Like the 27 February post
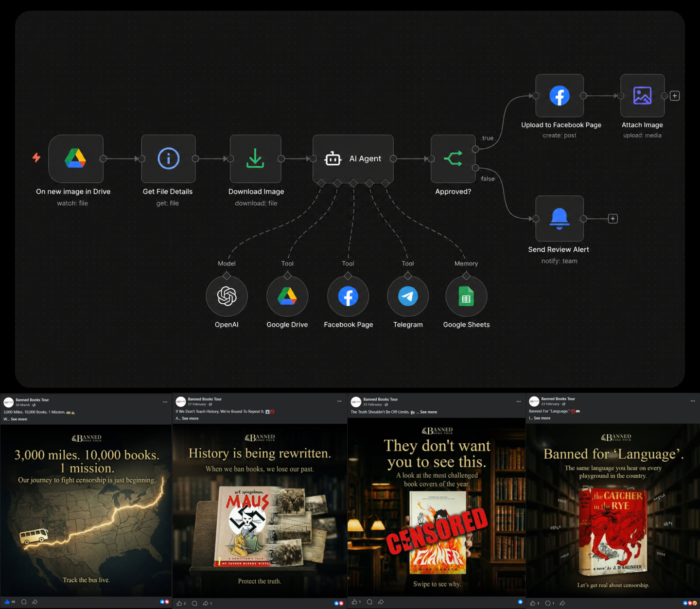This screenshot has width=700, height=609. point(179,603)
